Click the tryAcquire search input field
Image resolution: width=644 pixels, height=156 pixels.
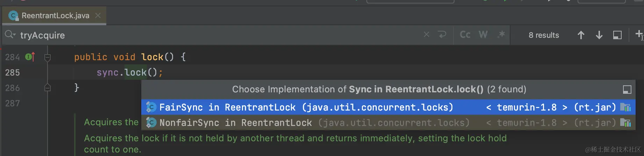pyautogui.click(x=210, y=35)
